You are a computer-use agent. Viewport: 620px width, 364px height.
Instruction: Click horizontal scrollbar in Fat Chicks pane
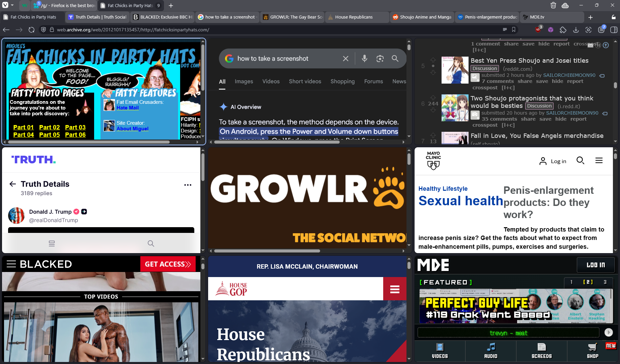coord(89,142)
